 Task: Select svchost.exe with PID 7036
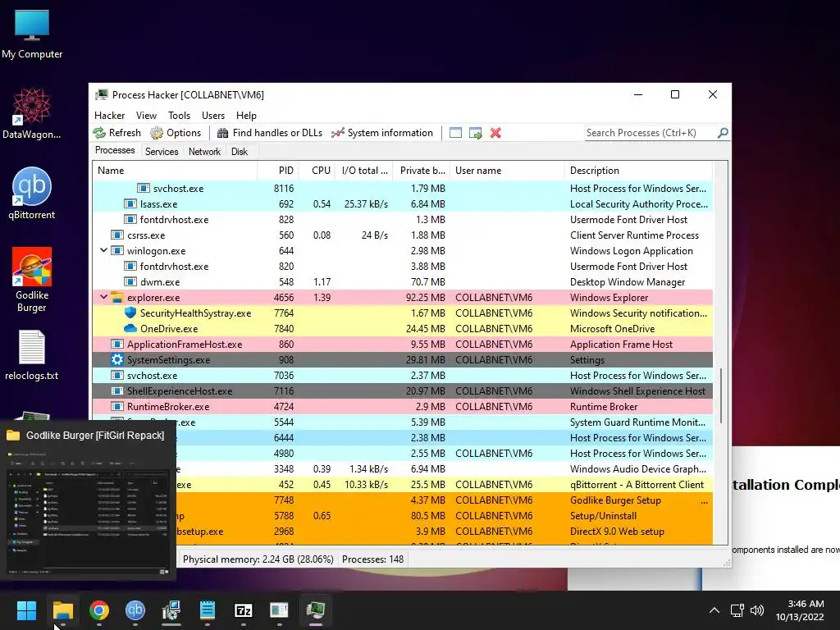402,376
